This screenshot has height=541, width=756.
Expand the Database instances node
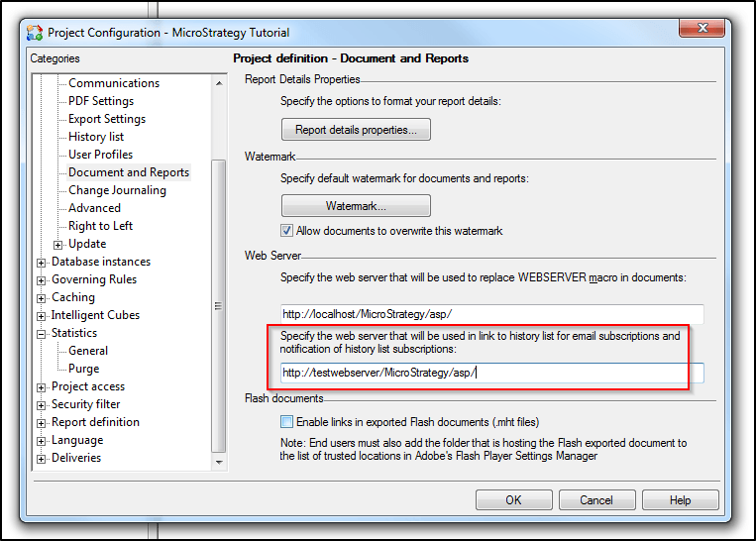(x=41, y=263)
